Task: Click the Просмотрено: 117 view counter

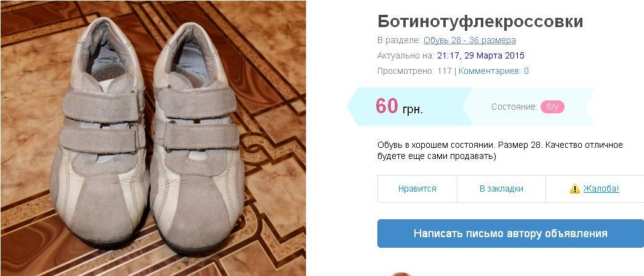Action: [414, 71]
